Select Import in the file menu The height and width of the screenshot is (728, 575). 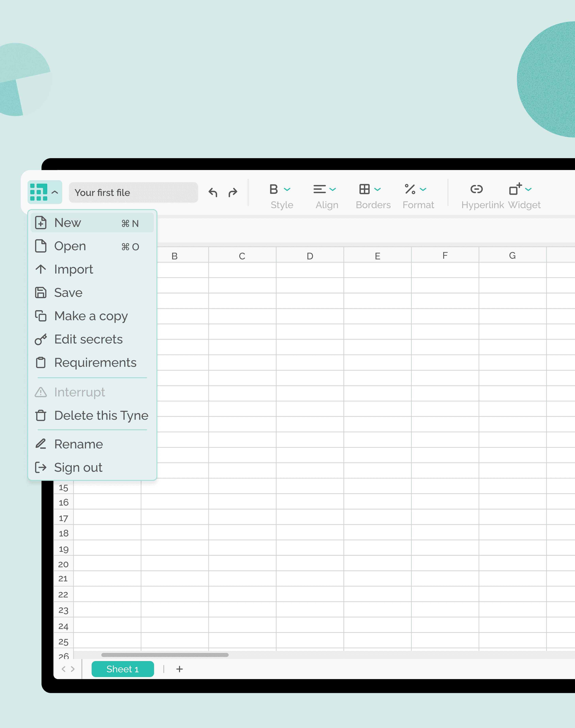92,269
